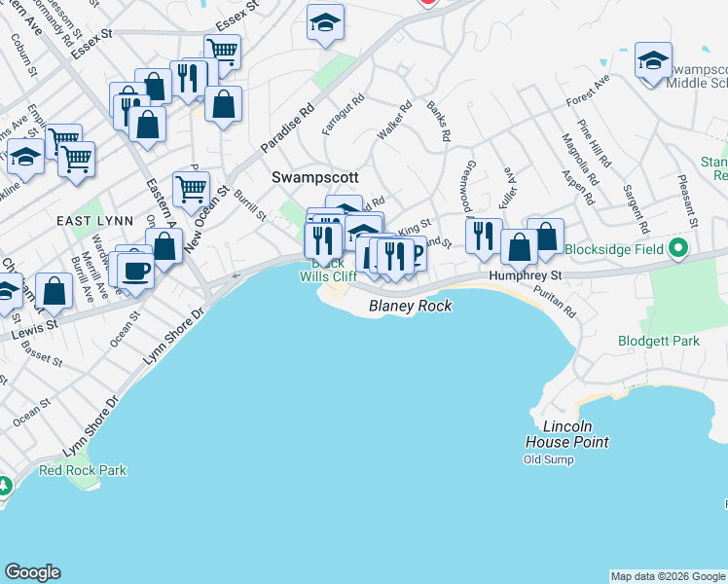Click the coffee cup marker above Lewis St

coord(135,272)
